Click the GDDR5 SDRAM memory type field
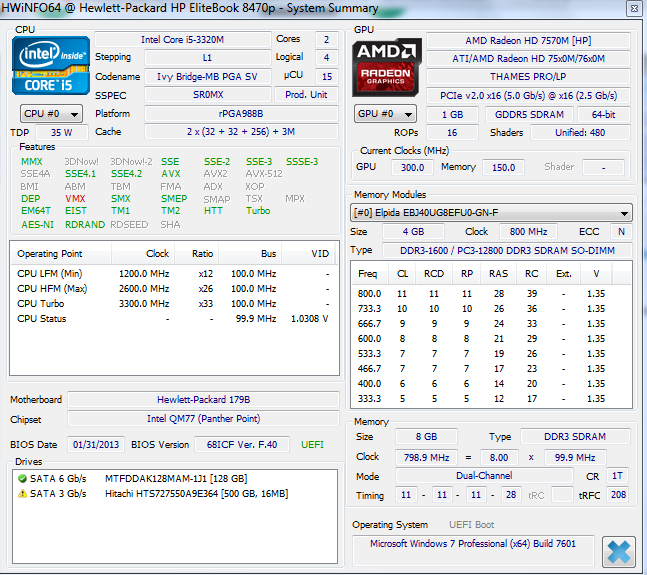647x575 pixels. (x=529, y=114)
